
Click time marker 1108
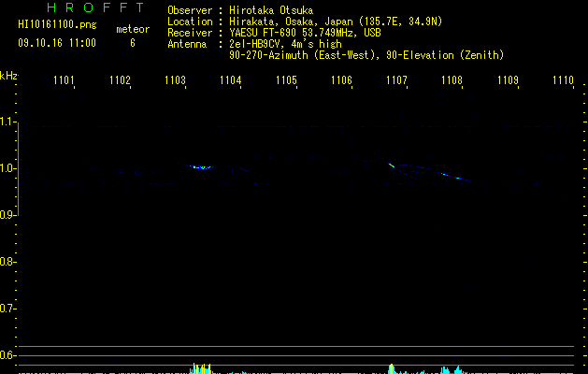(452, 79)
